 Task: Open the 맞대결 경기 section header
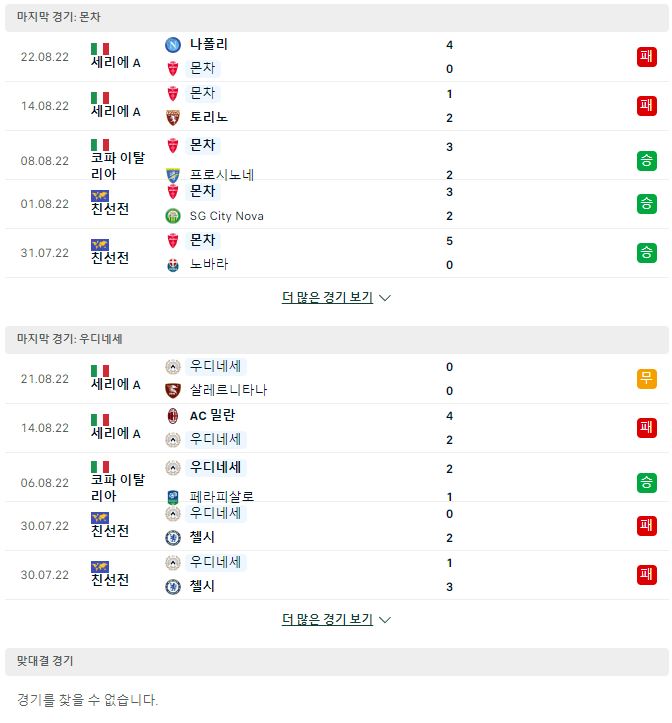tap(337, 661)
